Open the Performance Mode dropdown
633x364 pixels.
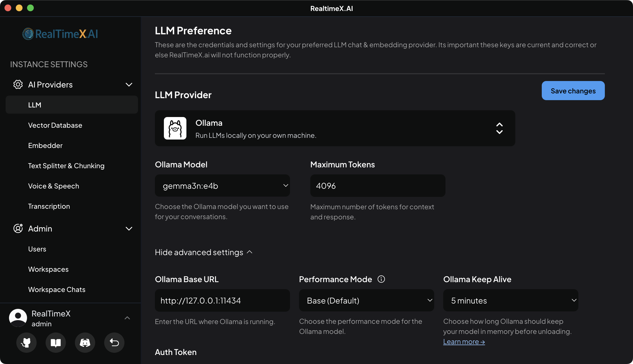[366, 300]
